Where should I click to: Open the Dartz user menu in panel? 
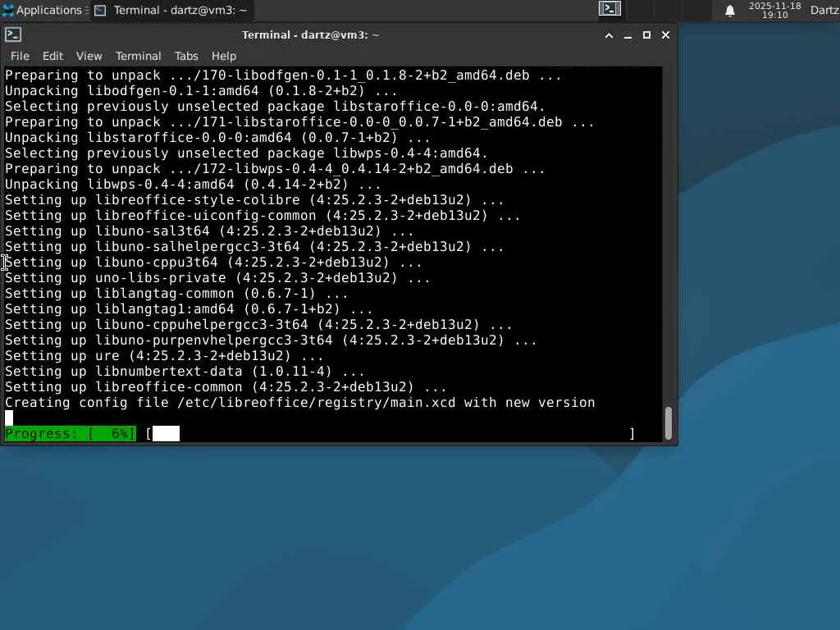click(x=824, y=10)
